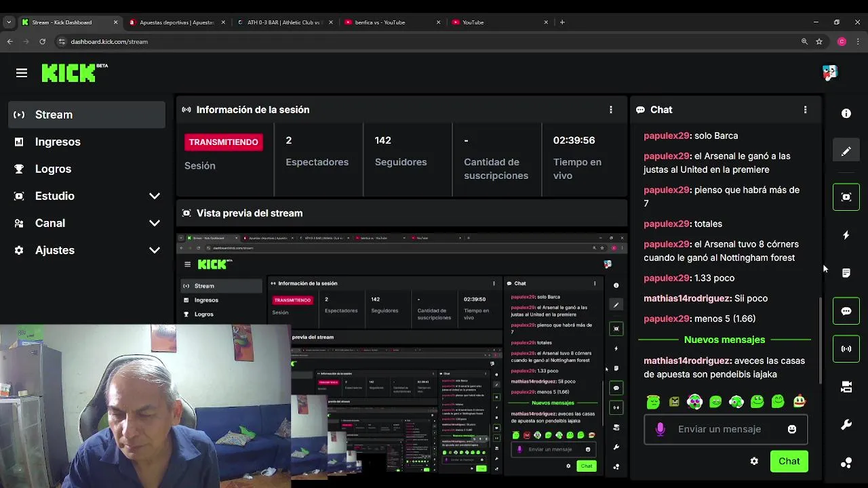This screenshot has width=868, height=488.
Task: Open chat settings gear icon
Action: [754, 462]
